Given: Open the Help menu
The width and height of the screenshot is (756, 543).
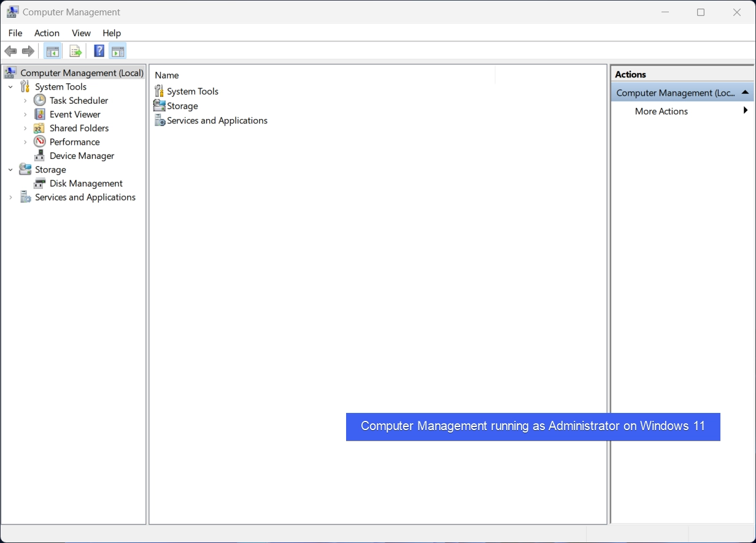Looking at the screenshot, I should click(x=112, y=33).
